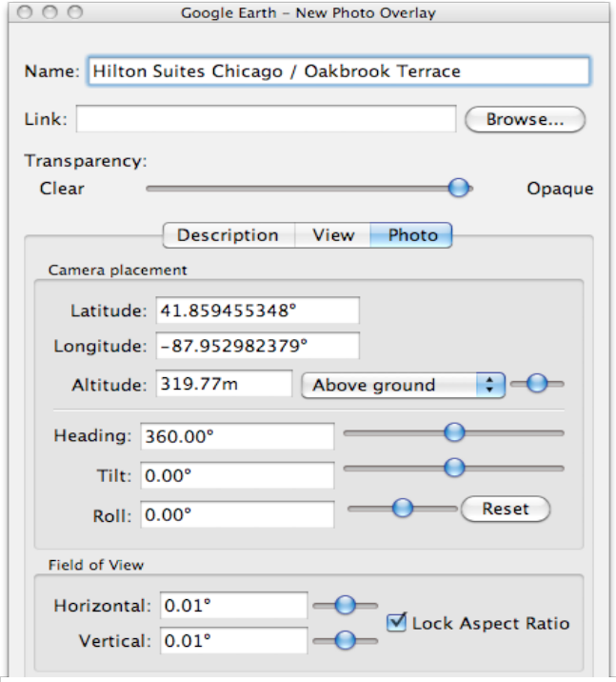Click the Link input field

coord(266,118)
